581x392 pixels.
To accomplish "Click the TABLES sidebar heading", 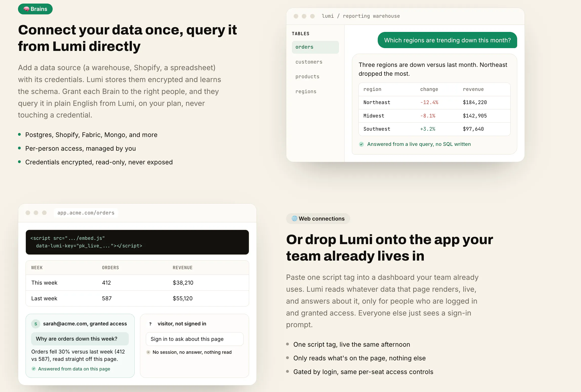I will 300,34.
